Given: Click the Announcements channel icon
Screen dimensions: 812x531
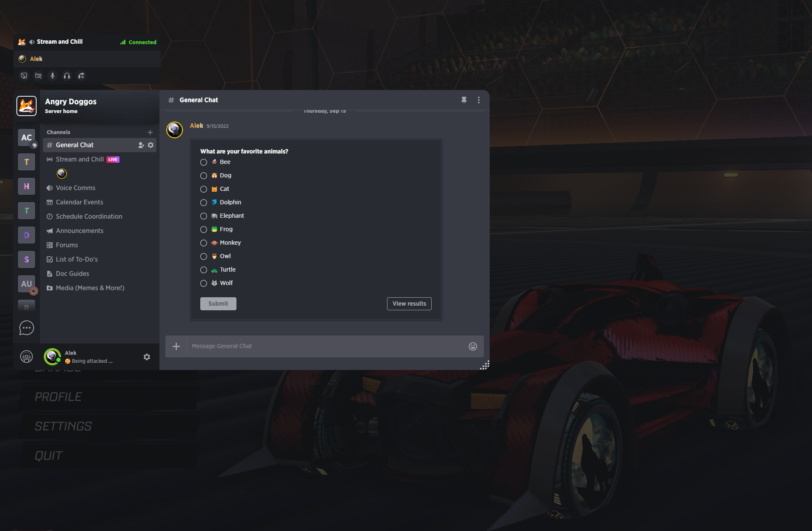Looking at the screenshot, I should [x=50, y=230].
